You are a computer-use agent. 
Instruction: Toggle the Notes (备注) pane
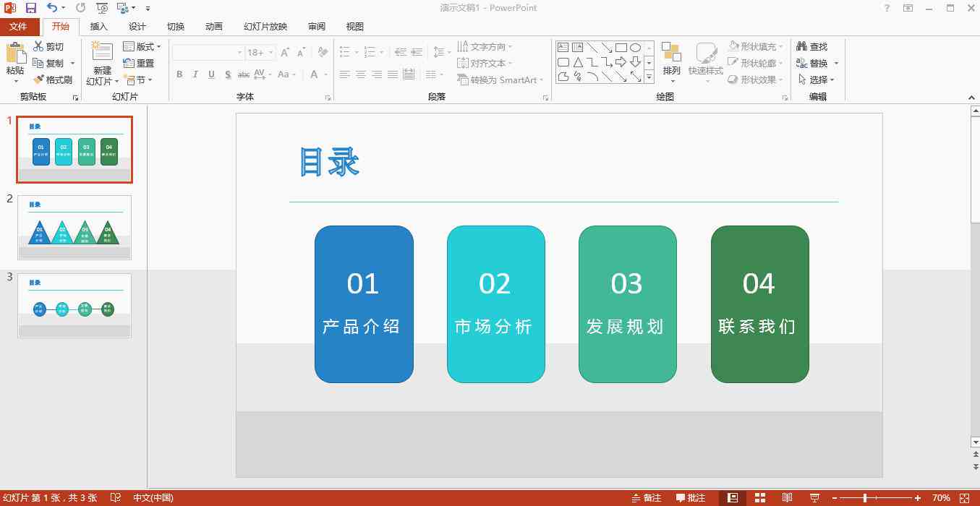coord(647,498)
